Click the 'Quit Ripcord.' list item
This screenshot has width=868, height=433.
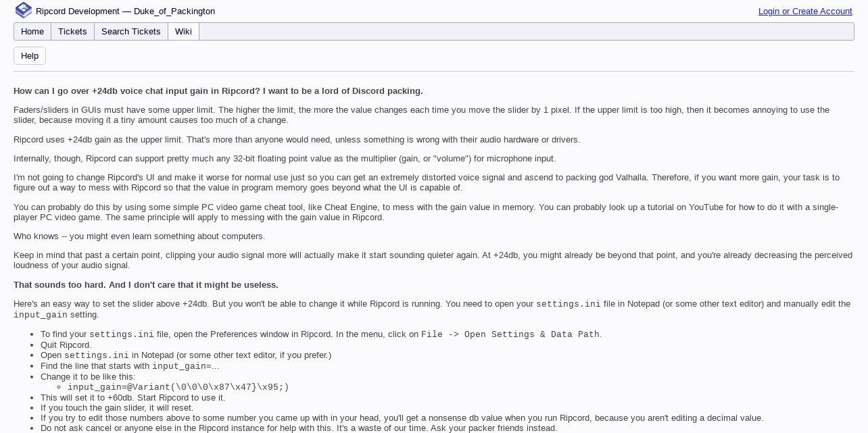coord(66,345)
